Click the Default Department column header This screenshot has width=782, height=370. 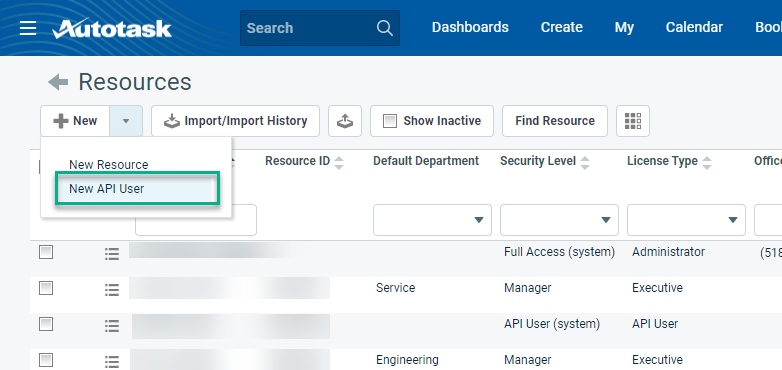coord(426,161)
